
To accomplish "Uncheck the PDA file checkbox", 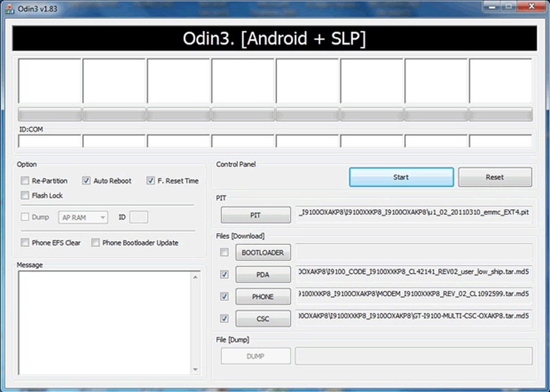I will [x=224, y=274].
